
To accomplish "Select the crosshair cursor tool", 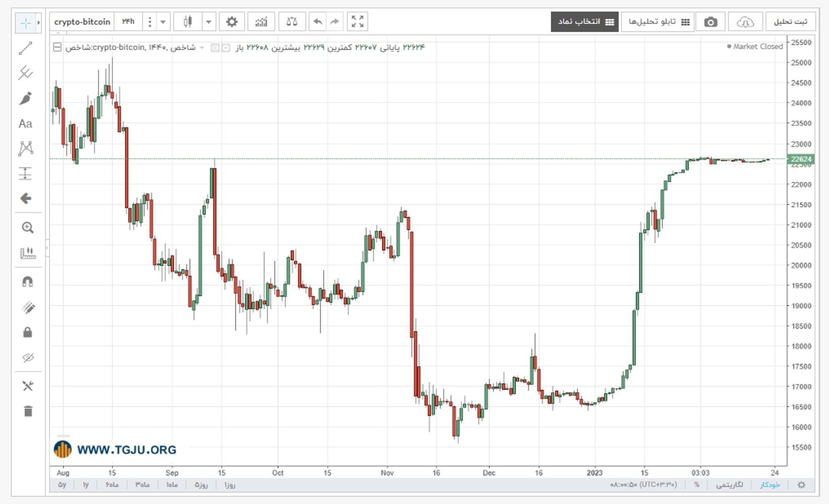I will point(25,23).
